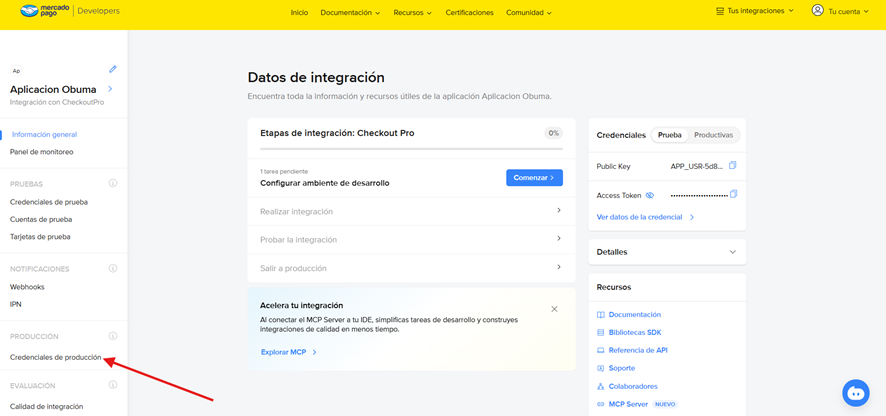Image resolution: width=886 pixels, height=416 pixels.
Task: Dismiss the Acelera tu integración banner
Action: pos(554,309)
